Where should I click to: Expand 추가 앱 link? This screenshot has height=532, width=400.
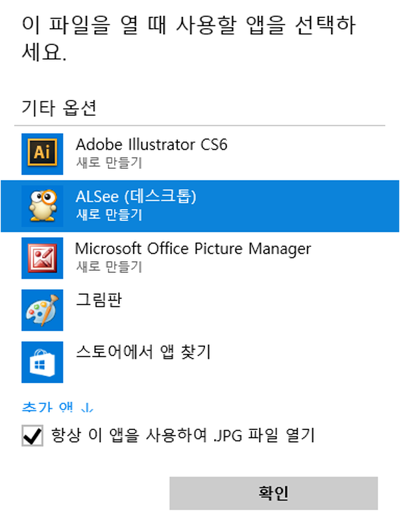pyautogui.click(x=58, y=407)
